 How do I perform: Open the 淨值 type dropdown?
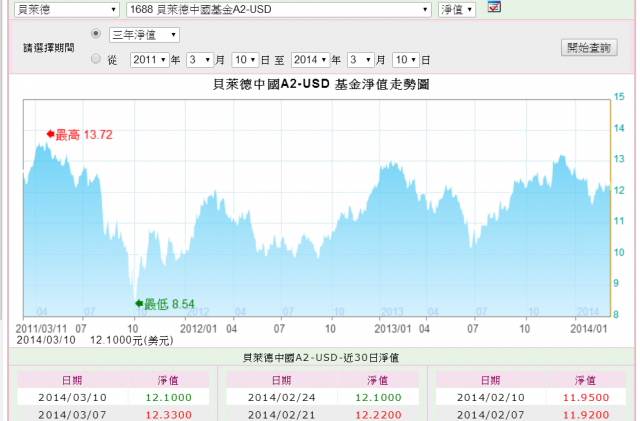tap(457, 9)
